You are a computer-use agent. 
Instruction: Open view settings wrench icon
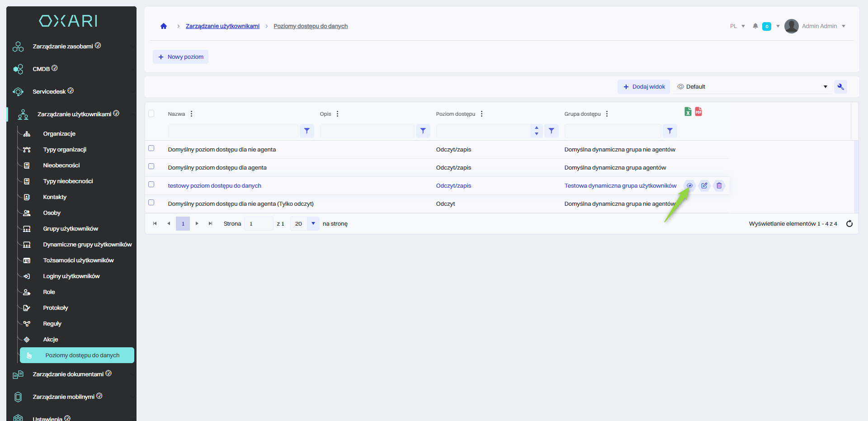pos(840,87)
